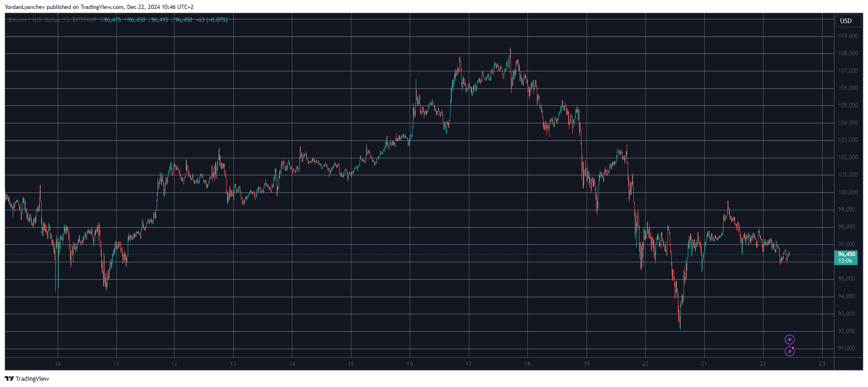This screenshot has height=387, width=868.
Task: Click the 91,000 price axis label
Action: [847, 348]
